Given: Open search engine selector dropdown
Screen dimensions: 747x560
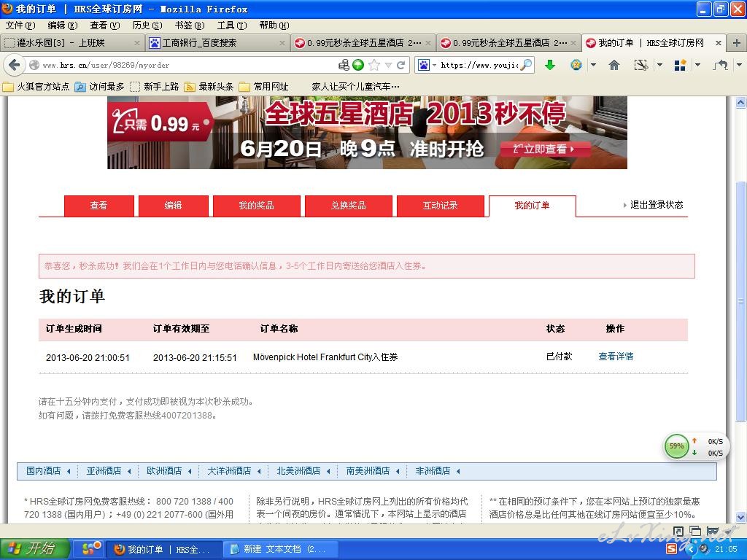Looking at the screenshot, I should (x=434, y=65).
